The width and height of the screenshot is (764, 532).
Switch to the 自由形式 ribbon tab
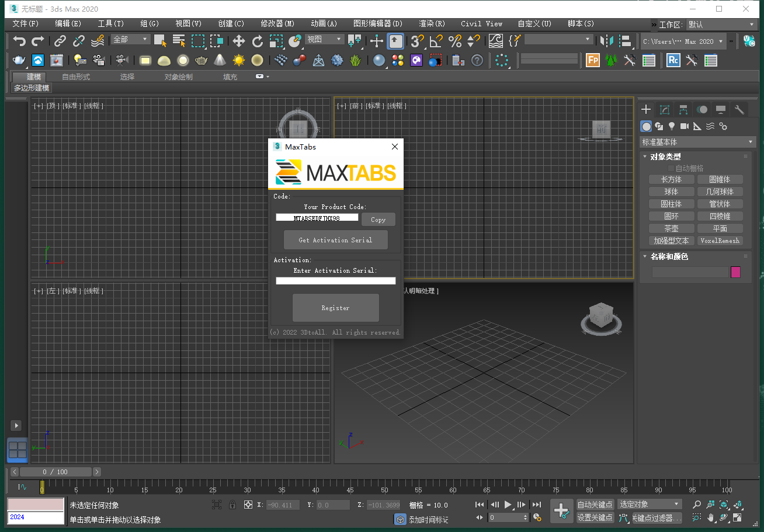(76, 77)
